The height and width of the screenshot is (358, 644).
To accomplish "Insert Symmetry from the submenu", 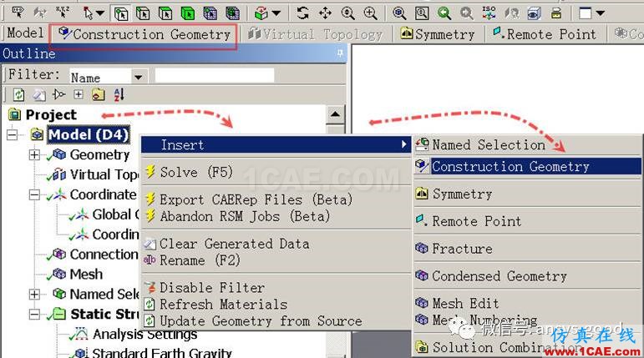I will point(527,194).
